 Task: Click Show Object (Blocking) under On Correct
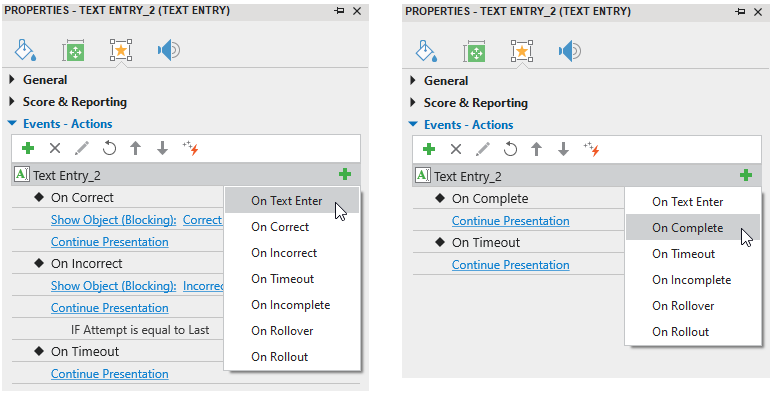point(114,220)
